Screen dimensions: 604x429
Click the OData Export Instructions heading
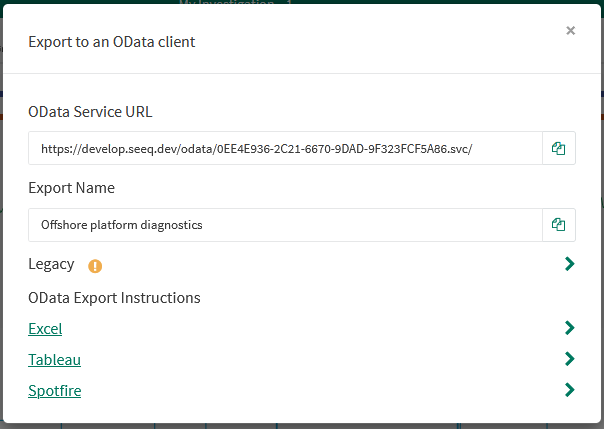click(x=114, y=298)
